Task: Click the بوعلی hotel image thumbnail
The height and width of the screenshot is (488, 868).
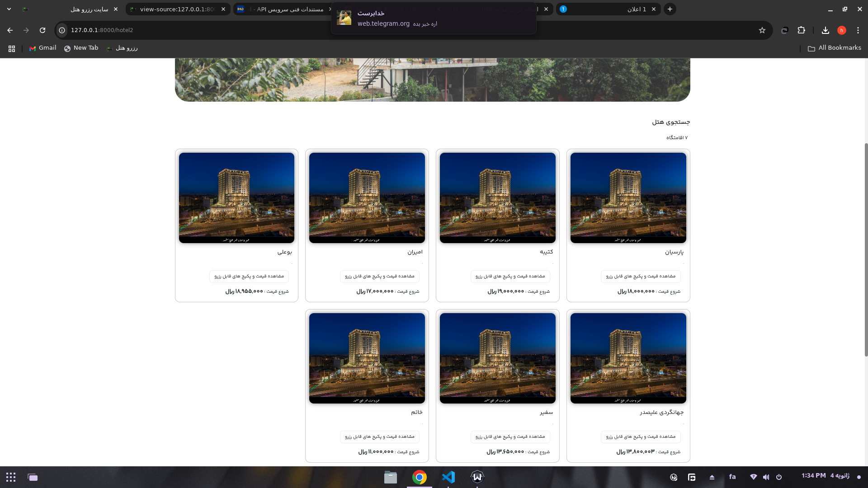Action: [x=236, y=197]
